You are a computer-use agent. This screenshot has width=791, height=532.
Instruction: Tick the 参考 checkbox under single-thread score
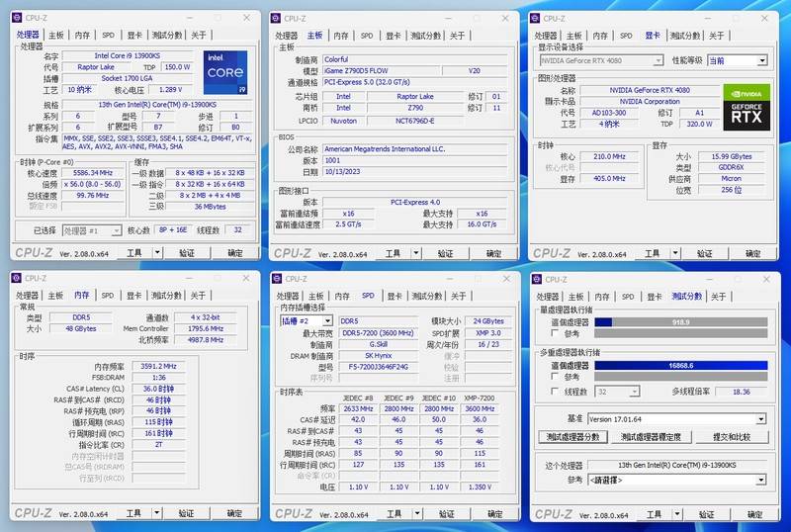pyautogui.click(x=555, y=333)
